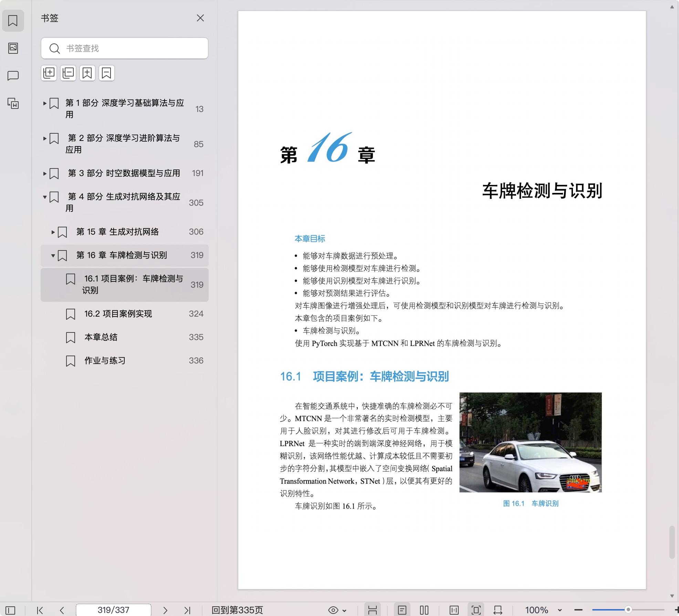679x616 pixels.
Task: Toggle sidebar panel visibility in status bar
Action: pyautogui.click(x=10, y=610)
